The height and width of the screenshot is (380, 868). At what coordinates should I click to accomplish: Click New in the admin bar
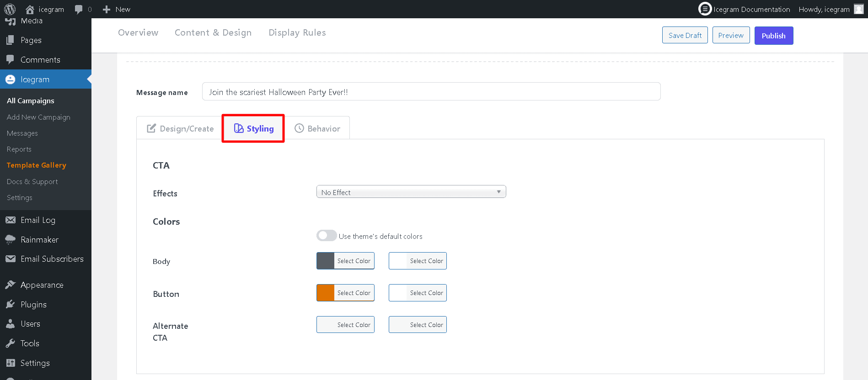(x=123, y=9)
